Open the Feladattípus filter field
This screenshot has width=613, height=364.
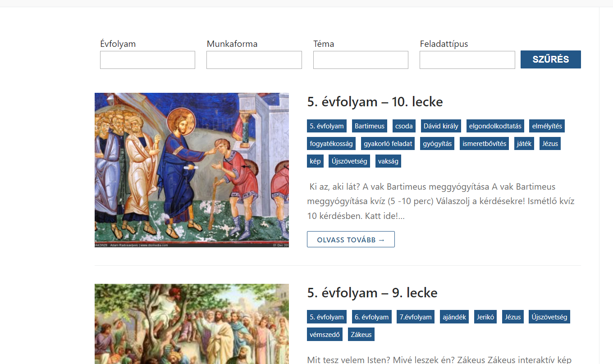click(x=467, y=60)
